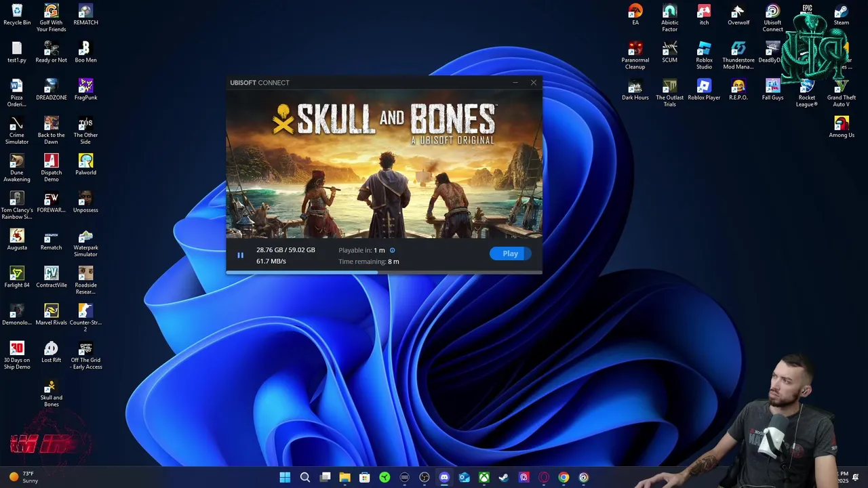Viewport: 868px width, 488px height.
Task: Open File Explorer from the taskbar
Action: click(344, 477)
